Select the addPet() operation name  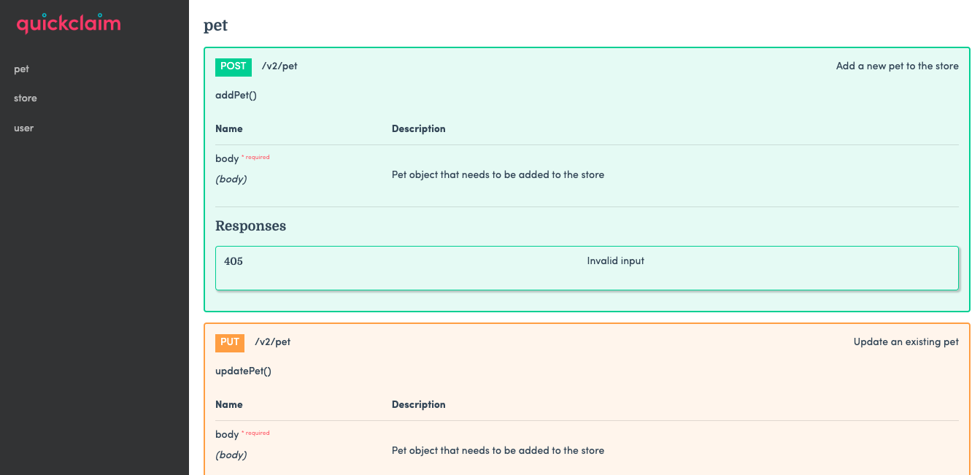pos(236,95)
